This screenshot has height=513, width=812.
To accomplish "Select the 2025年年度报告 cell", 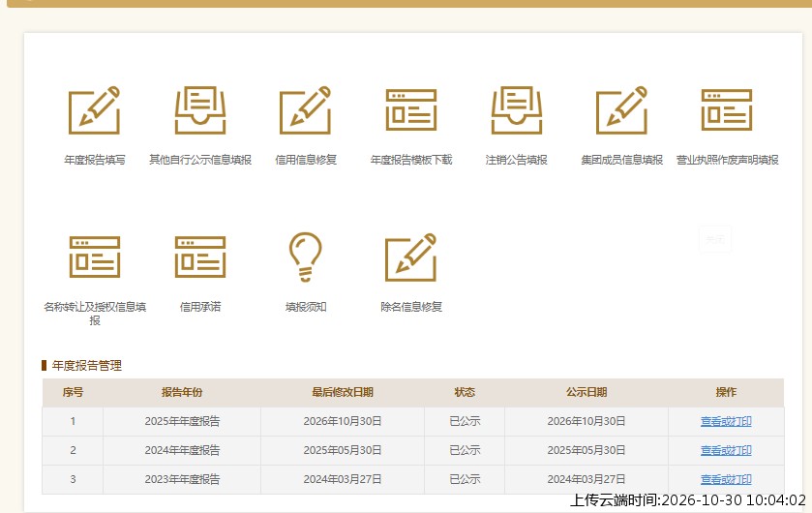I will 182,421.
